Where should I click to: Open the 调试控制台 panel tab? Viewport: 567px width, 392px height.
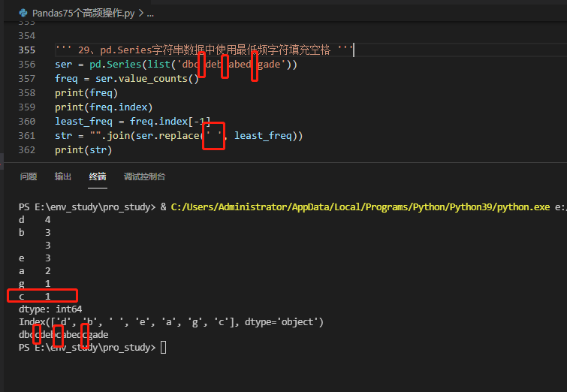point(145,176)
